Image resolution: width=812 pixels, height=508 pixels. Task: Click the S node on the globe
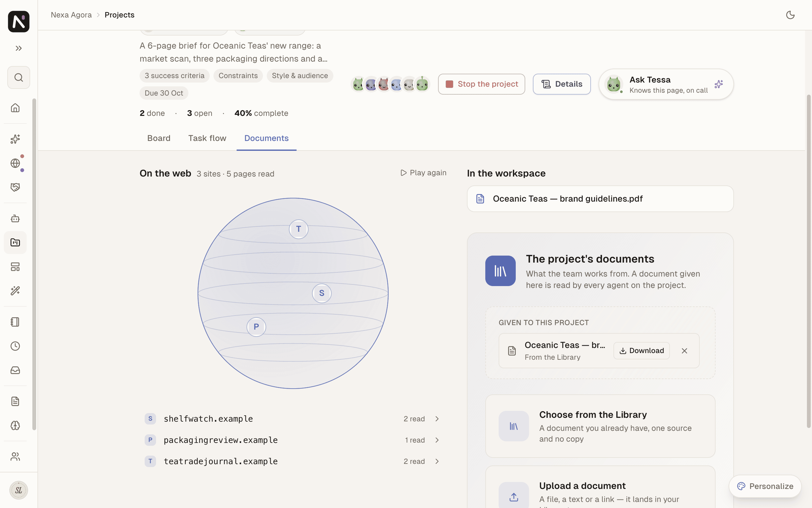click(322, 293)
